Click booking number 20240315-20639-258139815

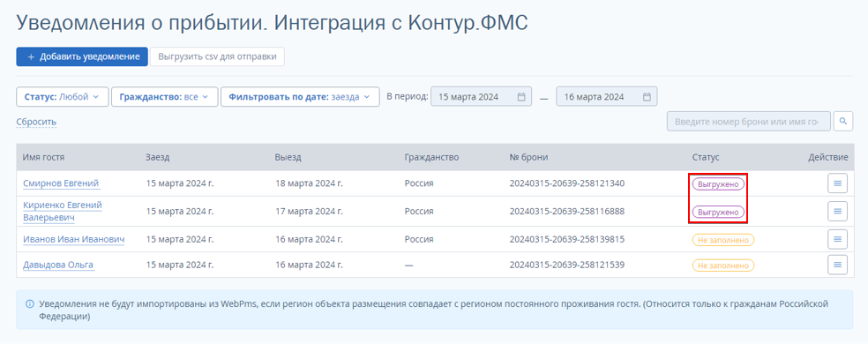[x=567, y=239]
